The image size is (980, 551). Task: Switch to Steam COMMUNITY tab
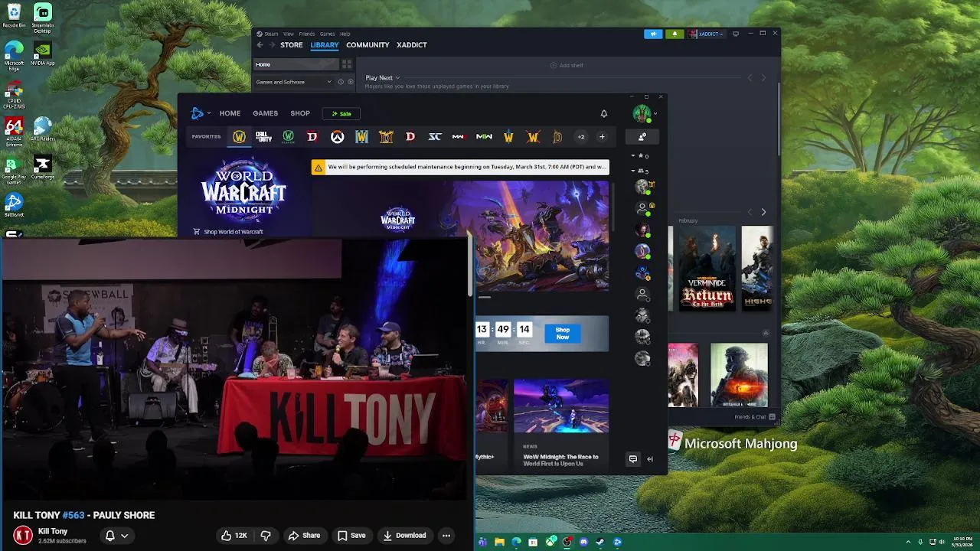[367, 45]
